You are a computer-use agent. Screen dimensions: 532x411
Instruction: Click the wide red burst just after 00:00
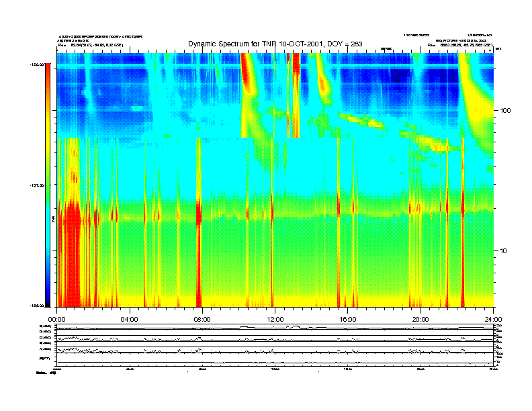pos(73,255)
